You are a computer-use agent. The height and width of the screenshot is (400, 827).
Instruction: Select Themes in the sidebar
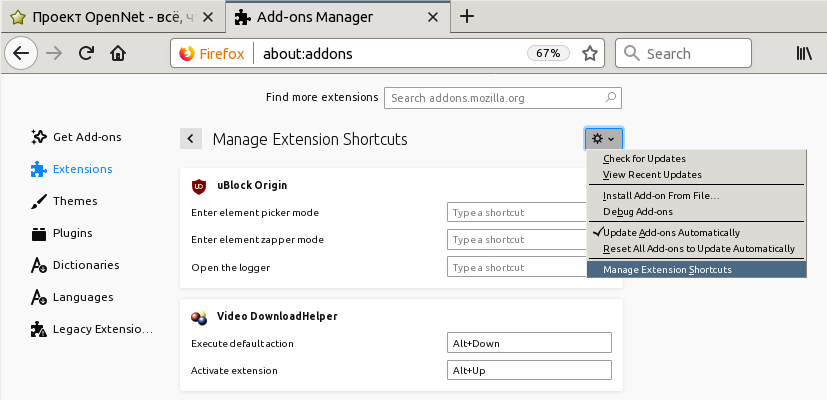[x=74, y=201]
